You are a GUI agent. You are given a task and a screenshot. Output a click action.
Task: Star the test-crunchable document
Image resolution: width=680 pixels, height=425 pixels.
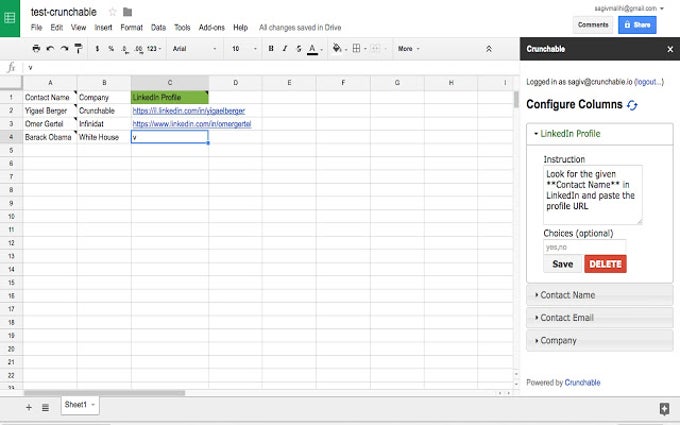click(x=112, y=12)
